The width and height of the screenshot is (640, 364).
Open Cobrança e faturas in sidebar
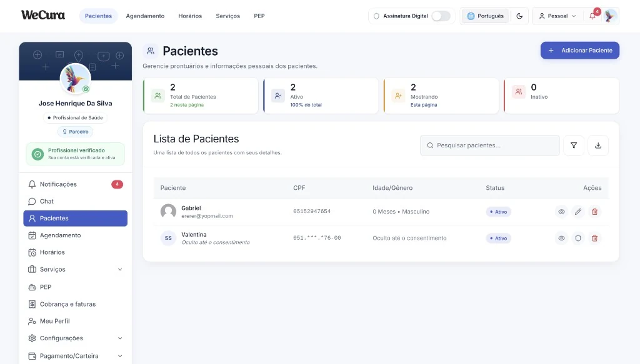click(x=75, y=304)
